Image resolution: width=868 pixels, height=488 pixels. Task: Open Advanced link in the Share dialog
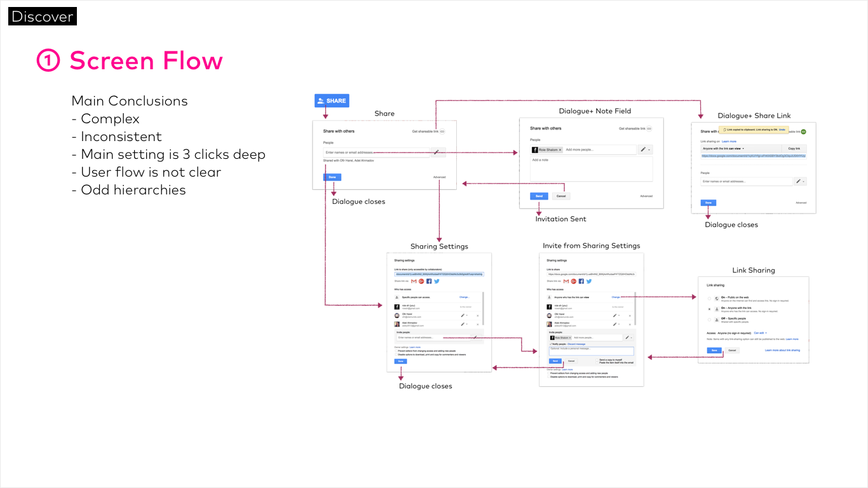coord(440,177)
